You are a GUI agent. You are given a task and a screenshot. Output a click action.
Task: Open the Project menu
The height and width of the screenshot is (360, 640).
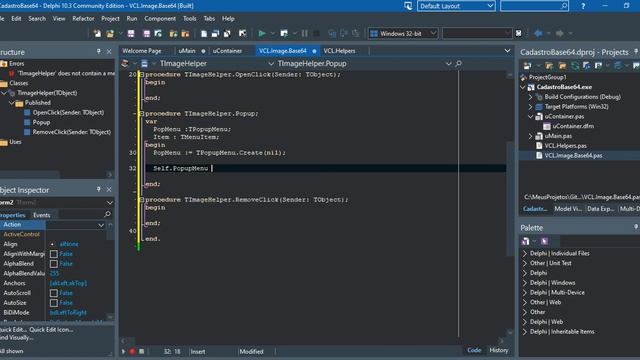tap(110, 19)
